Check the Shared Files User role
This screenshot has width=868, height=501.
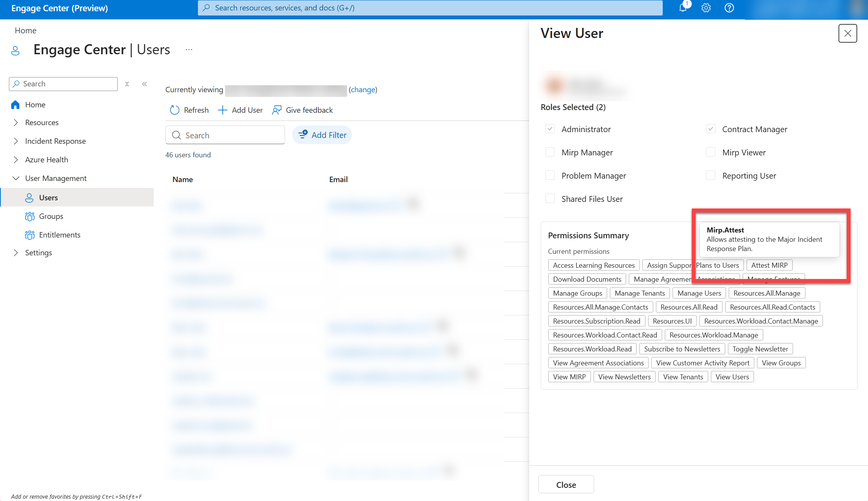click(x=550, y=199)
